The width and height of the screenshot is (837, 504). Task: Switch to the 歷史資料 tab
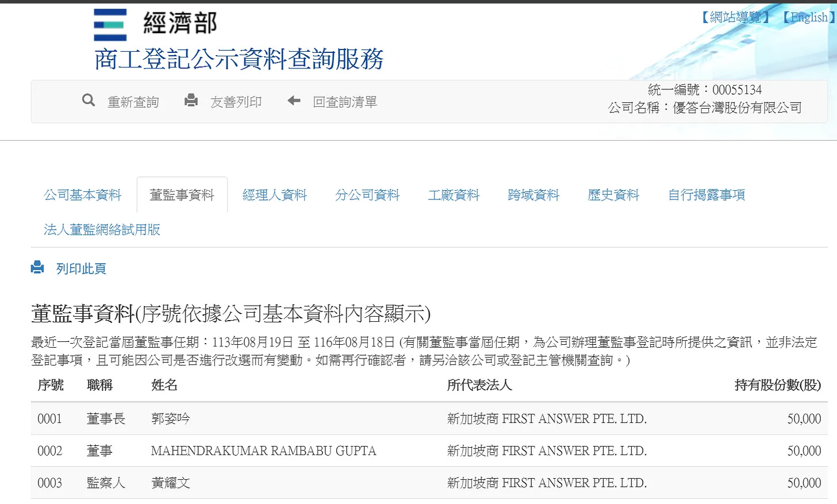point(613,195)
